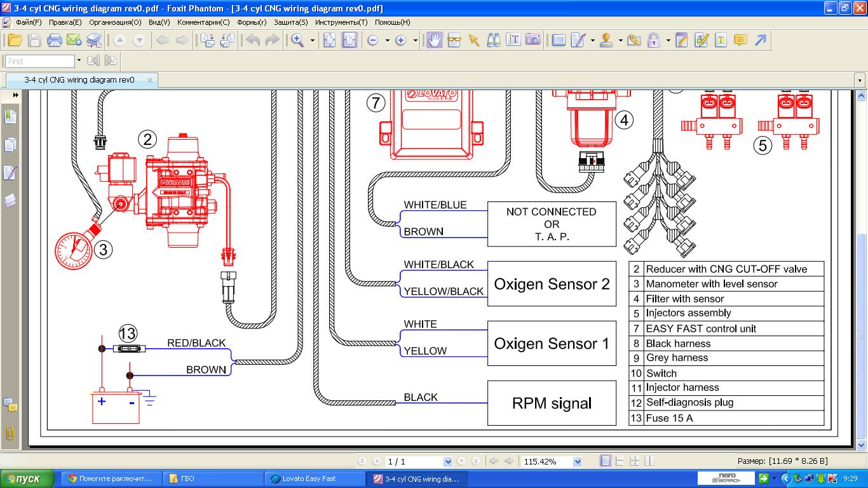Switch to ГБО folder taskbar item

coord(214,478)
